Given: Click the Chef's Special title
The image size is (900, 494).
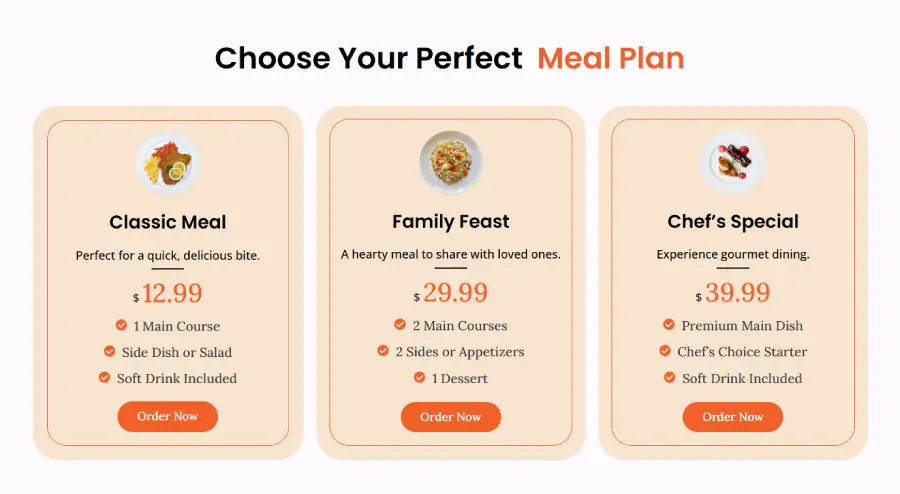Looking at the screenshot, I should click(733, 221).
